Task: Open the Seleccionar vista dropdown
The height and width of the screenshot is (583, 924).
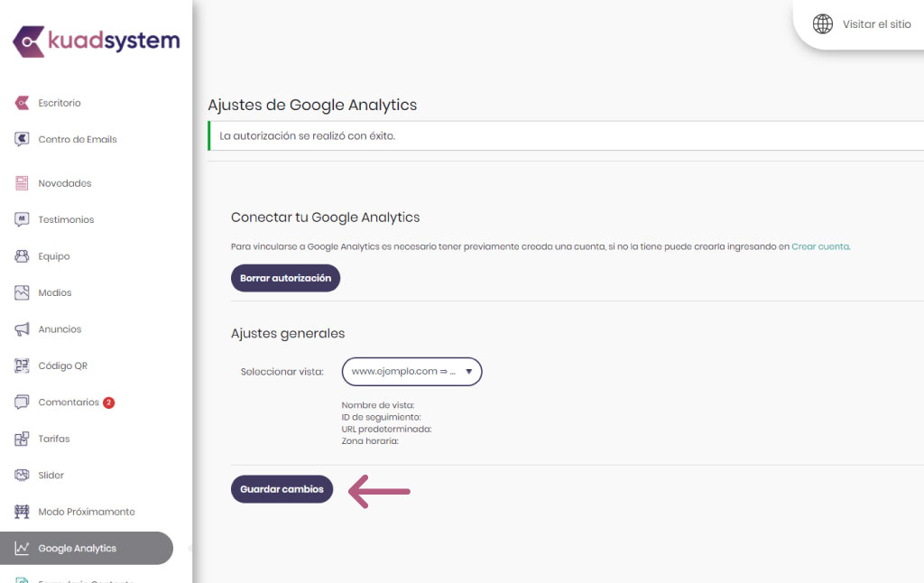Action: (411, 372)
